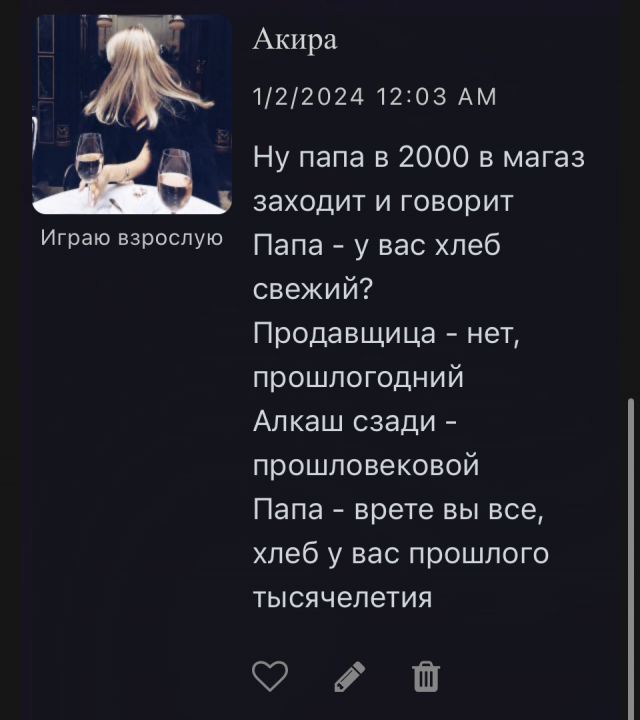Image resolution: width=640 pixels, height=720 pixels.
Task: Click the line хлеб у вас прошлого
Action: click(x=401, y=554)
